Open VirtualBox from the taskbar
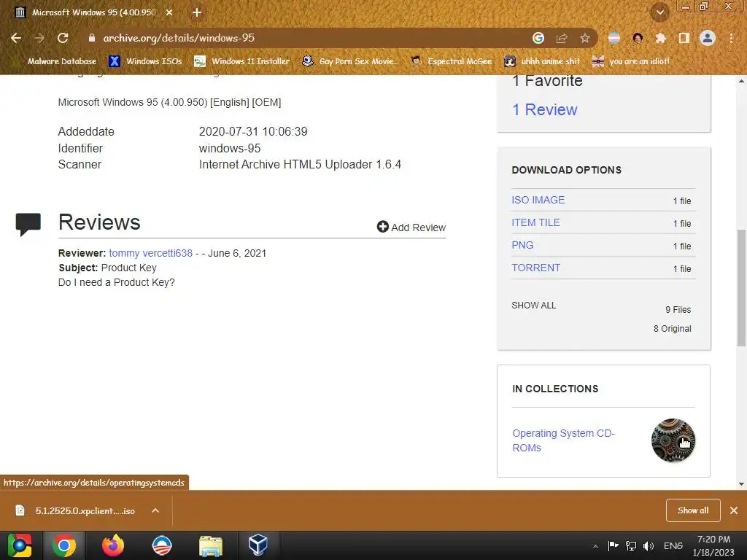Viewport: 747px width, 560px height. click(x=258, y=545)
